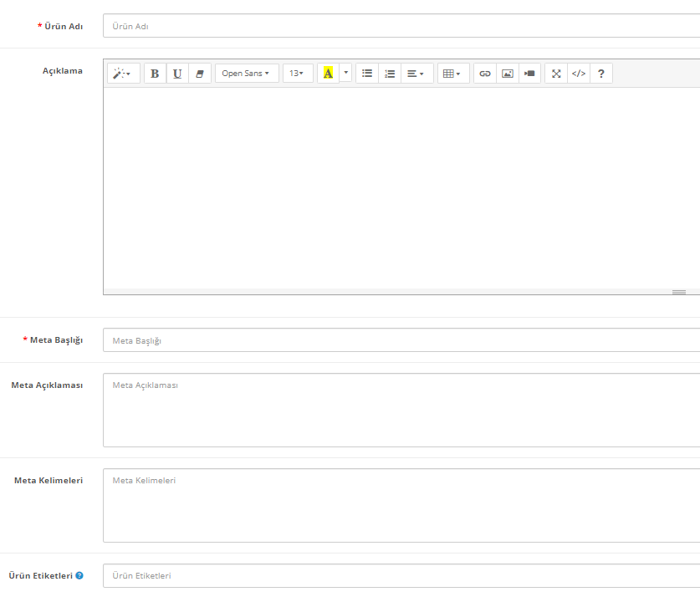Viewport: 700px width, 602px height.
Task: Click the Meta Başlığı input field
Action: click(401, 340)
